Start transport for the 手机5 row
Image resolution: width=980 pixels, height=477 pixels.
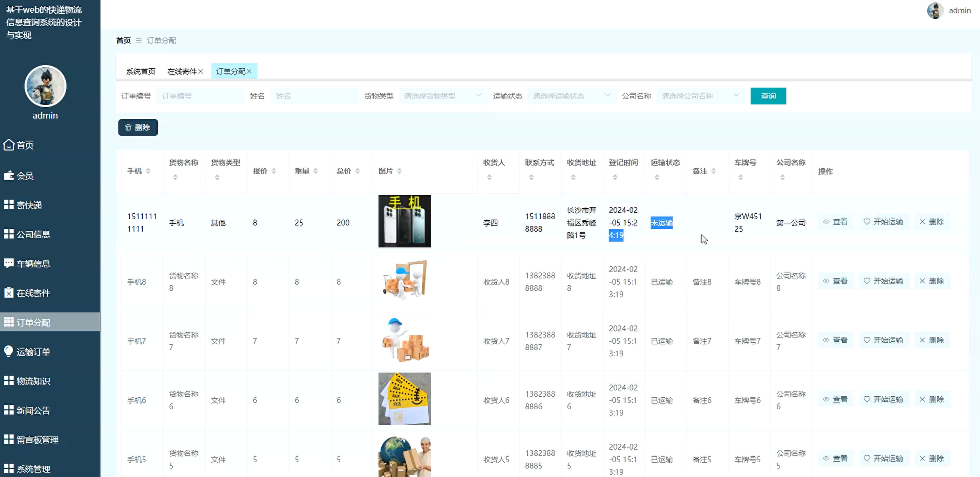(x=883, y=458)
